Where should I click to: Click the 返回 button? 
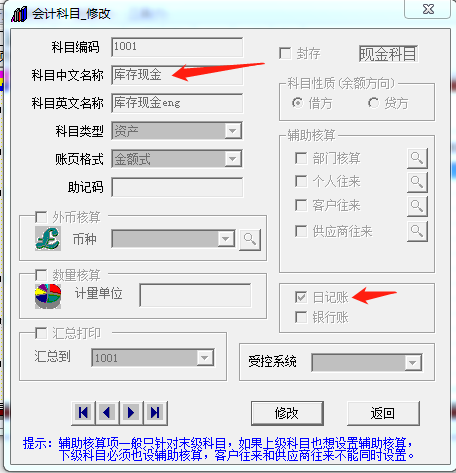pos(383,413)
